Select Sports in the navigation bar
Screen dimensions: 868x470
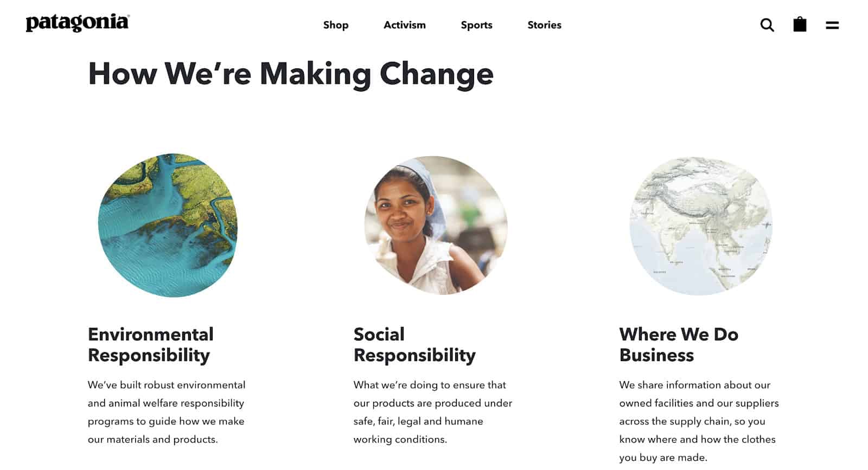[477, 25]
